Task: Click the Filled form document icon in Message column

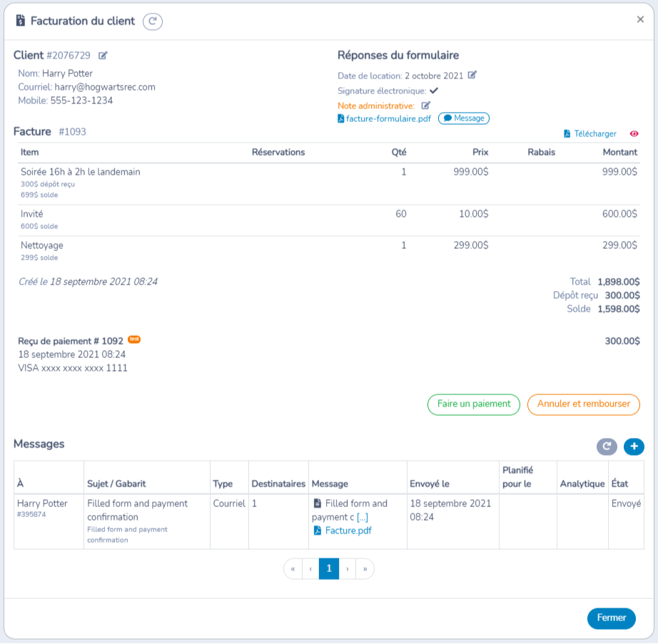Action: tap(318, 503)
